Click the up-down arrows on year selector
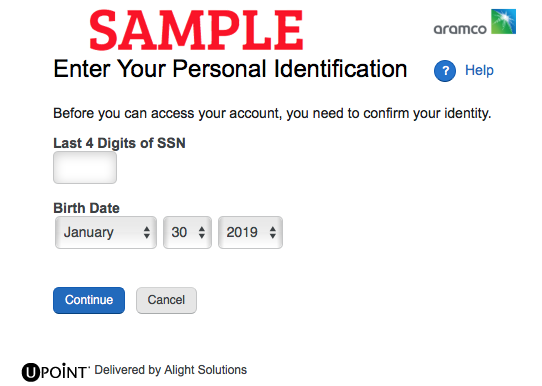542x386 pixels. pos(273,232)
